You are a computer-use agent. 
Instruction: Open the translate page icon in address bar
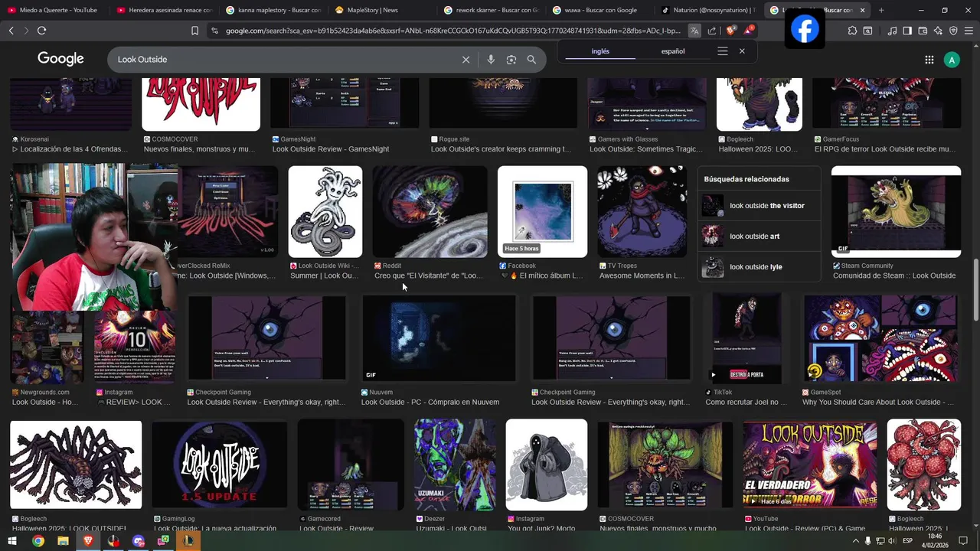(694, 31)
